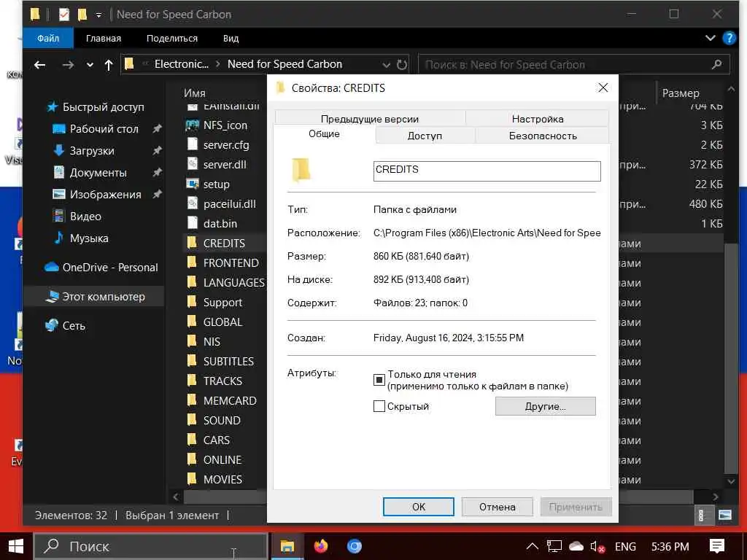This screenshot has height=560, width=747.
Task: Click Отмена in the properties dialog
Action: click(x=497, y=507)
